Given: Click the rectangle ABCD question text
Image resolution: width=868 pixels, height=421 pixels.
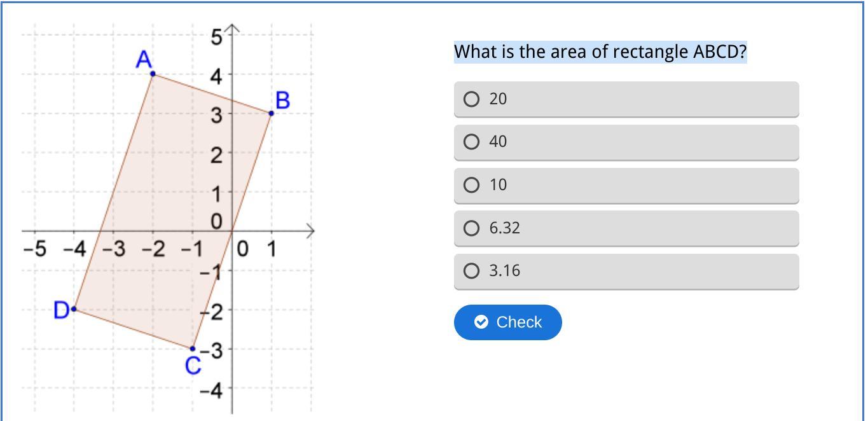Looking at the screenshot, I should [600, 52].
